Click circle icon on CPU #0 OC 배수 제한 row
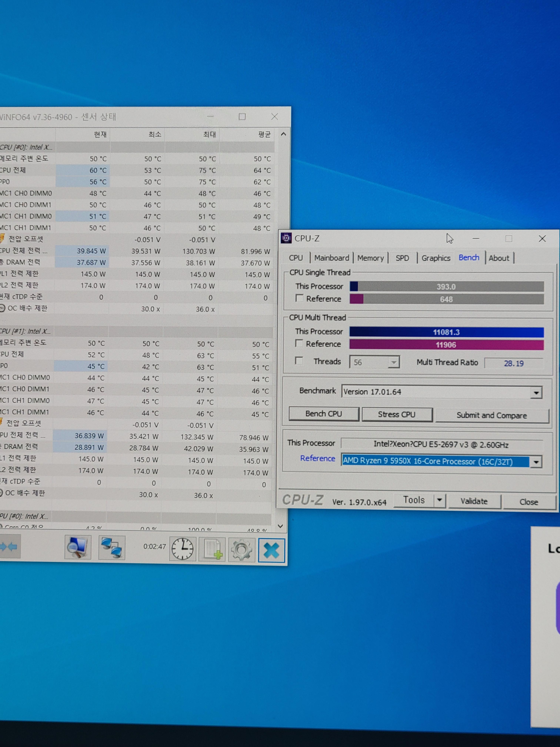 2,308
